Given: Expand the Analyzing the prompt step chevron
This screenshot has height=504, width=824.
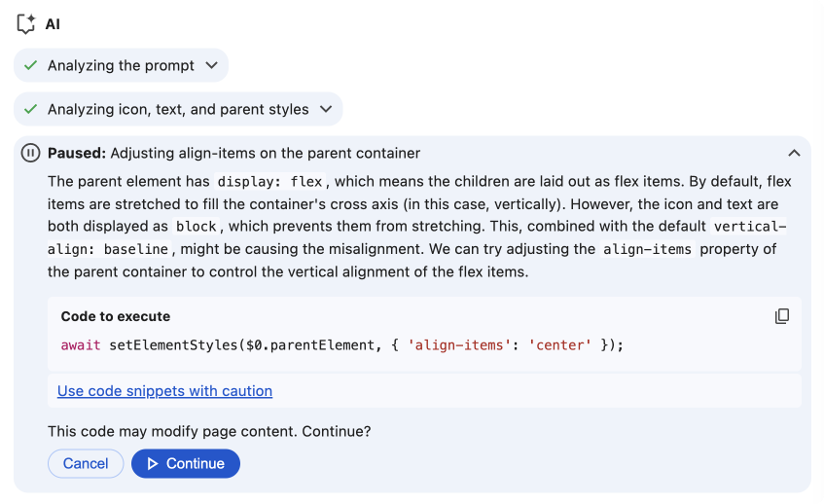Looking at the screenshot, I should [212, 66].
